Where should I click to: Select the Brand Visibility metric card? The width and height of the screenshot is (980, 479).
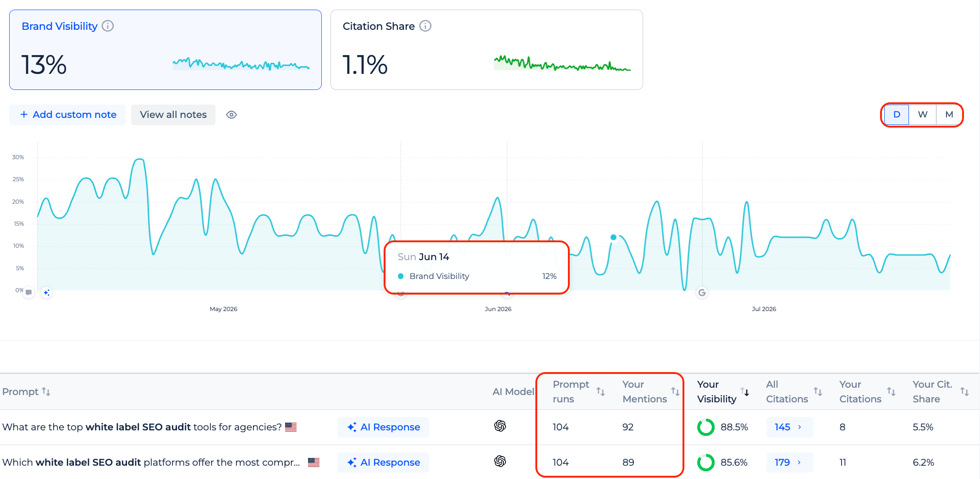tap(165, 50)
